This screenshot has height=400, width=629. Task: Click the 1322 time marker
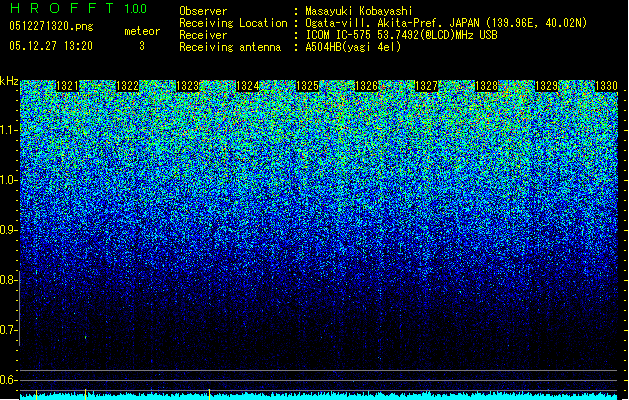pyautogui.click(x=128, y=86)
